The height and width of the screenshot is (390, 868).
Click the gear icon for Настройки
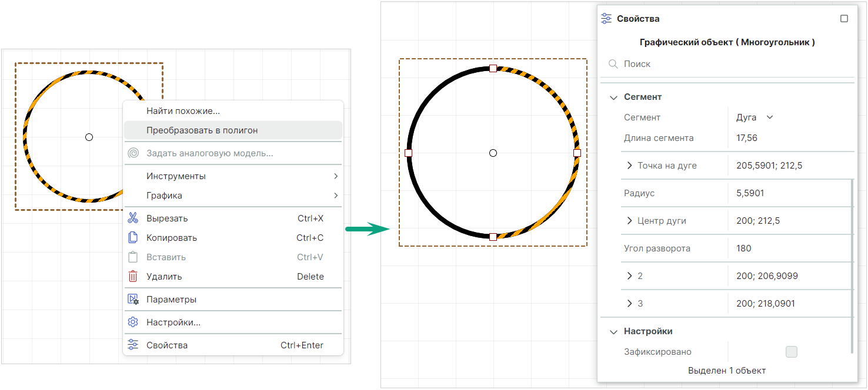[x=133, y=322]
